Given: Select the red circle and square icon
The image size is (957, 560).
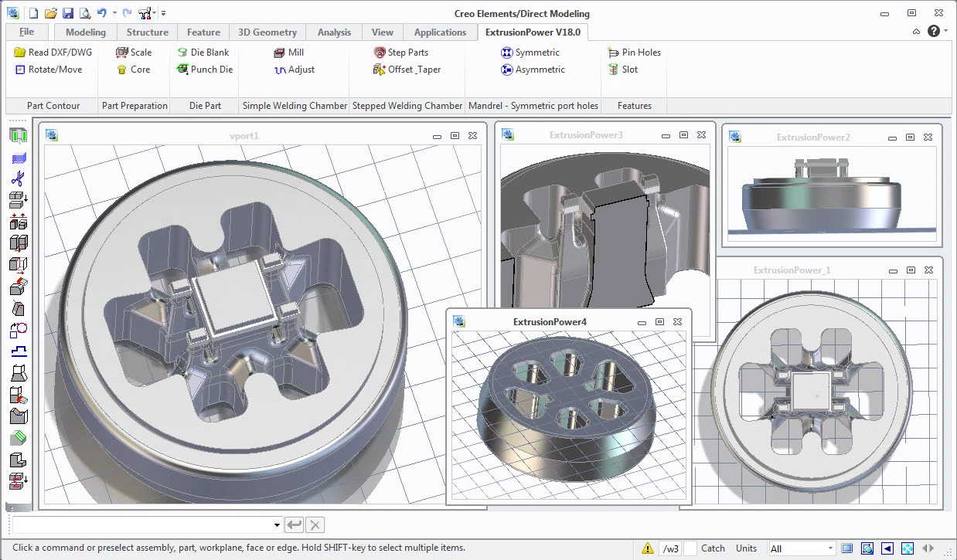Looking at the screenshot, I should click(x=19, y=331).
